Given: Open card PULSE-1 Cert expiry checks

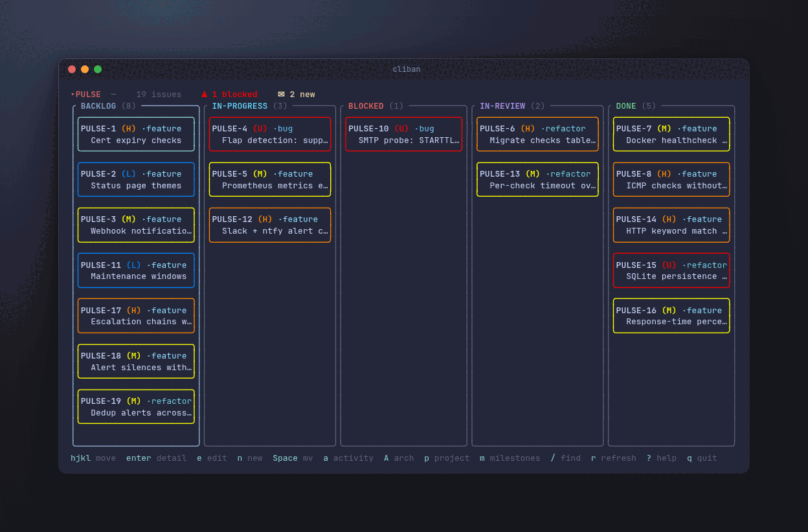Looking at the screenshot, I should (x=136, y=134).
